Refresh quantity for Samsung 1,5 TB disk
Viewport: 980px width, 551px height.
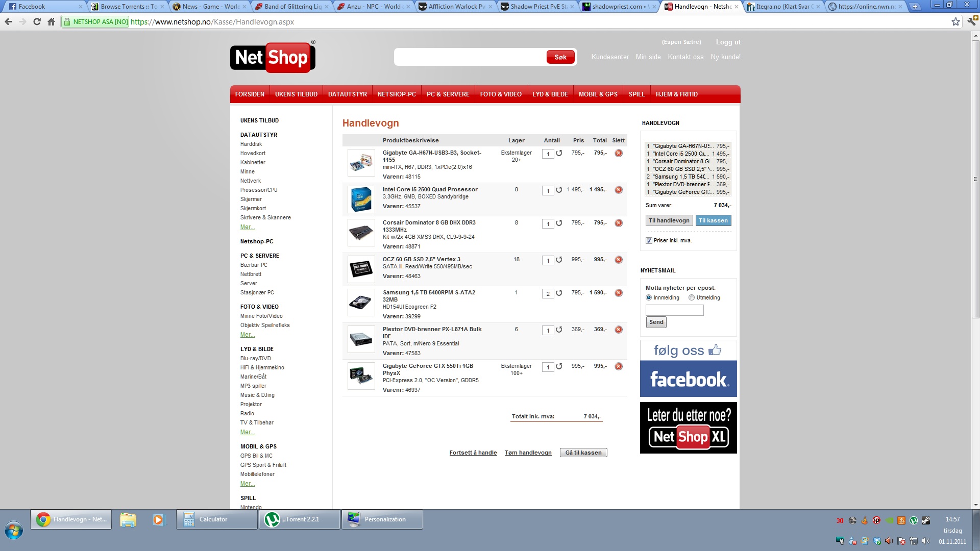[559, 293]
